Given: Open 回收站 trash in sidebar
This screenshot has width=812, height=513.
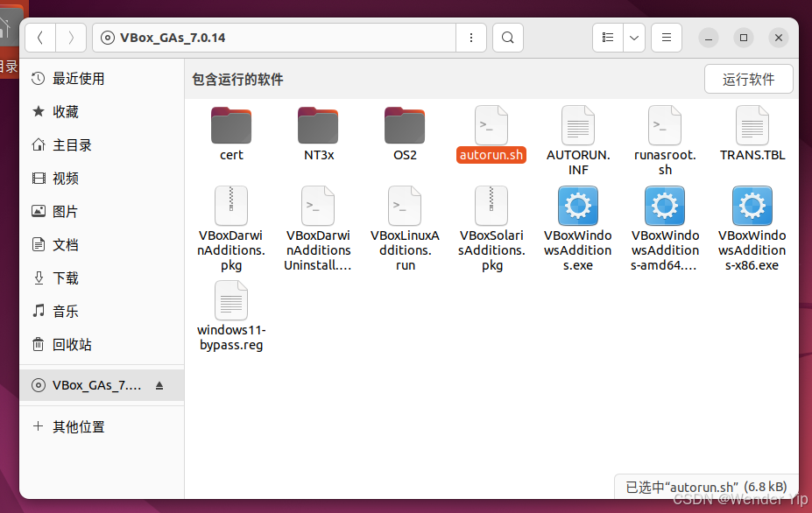Looking at the screenshot, I should tap(102, 344).
